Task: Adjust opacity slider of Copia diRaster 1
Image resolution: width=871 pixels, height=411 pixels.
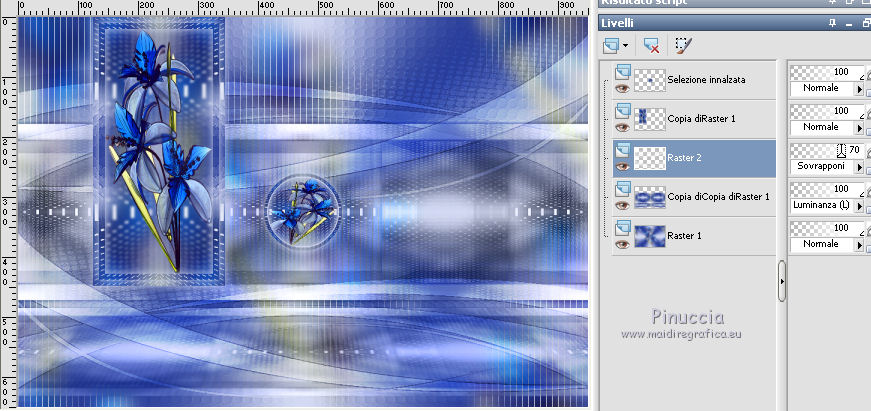Action: [827, 111]
